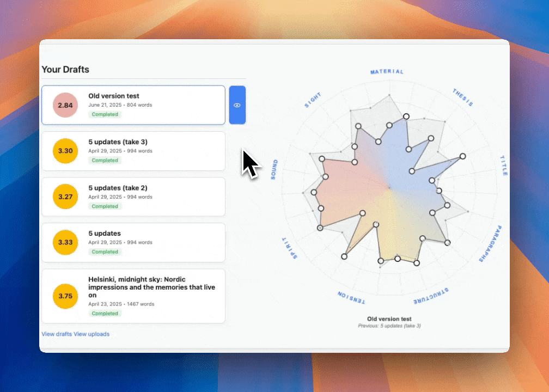The width and height of the screenshot is (549, 392).
Task: Click the Completed badge on 5 updates (take 2)
Action: [106, 206]
